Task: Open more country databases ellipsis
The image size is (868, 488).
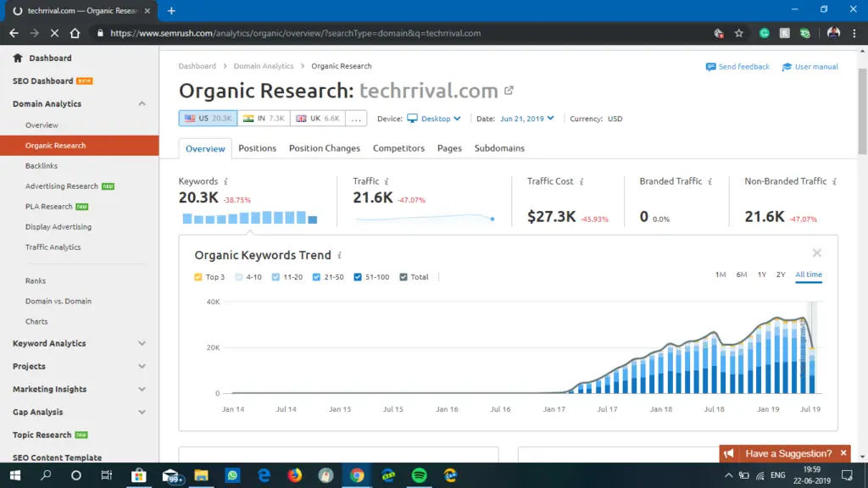Action: coord(356,119)
